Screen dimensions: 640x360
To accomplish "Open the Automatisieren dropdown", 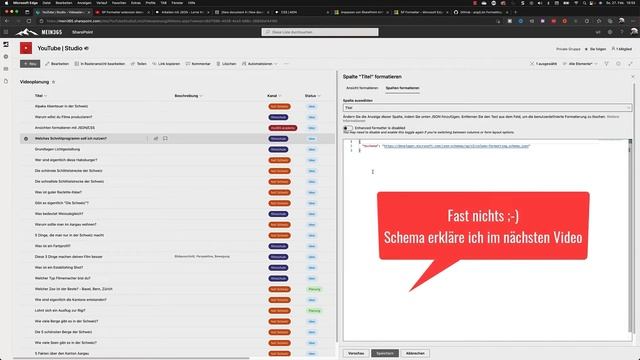I will click(x=260, y=64).
